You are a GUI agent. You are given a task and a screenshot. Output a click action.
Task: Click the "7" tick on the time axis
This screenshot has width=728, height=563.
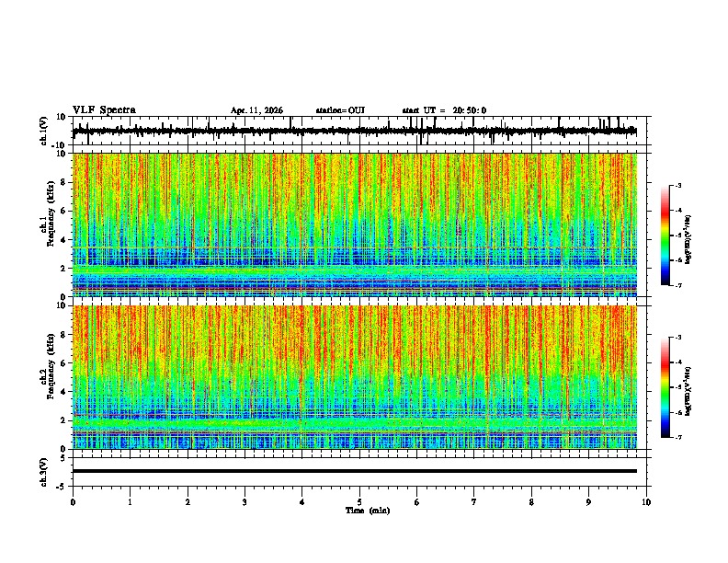(x=474, y=502)
